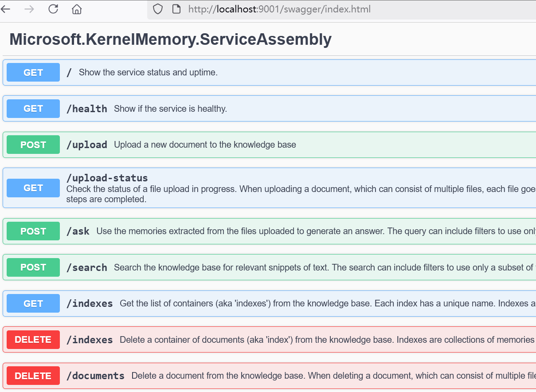This screenshot has height=392, width=536.
Task: Click 'Upload a new document to the knowledge base'
Action: [205, 145]
